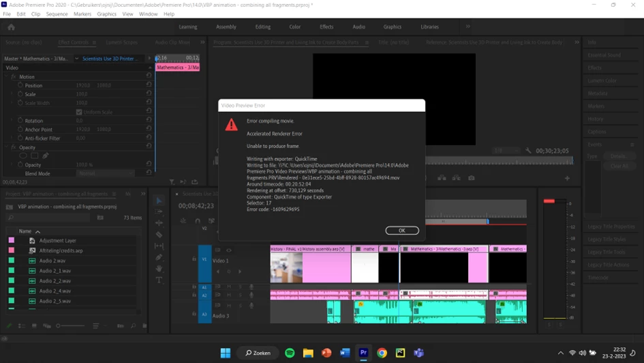Viewport: 644px width, 363px height.
Task: Click the Project panel search field
Action: click(48, 218)
